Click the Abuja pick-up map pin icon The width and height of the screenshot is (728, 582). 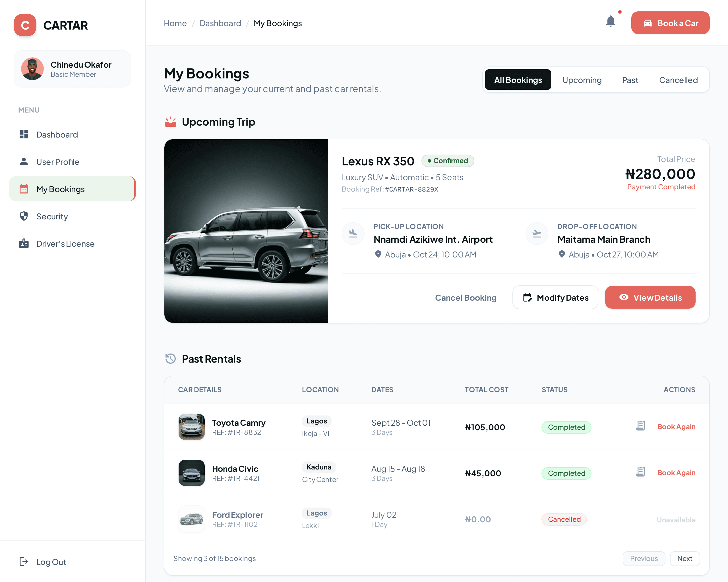[378, 254]
